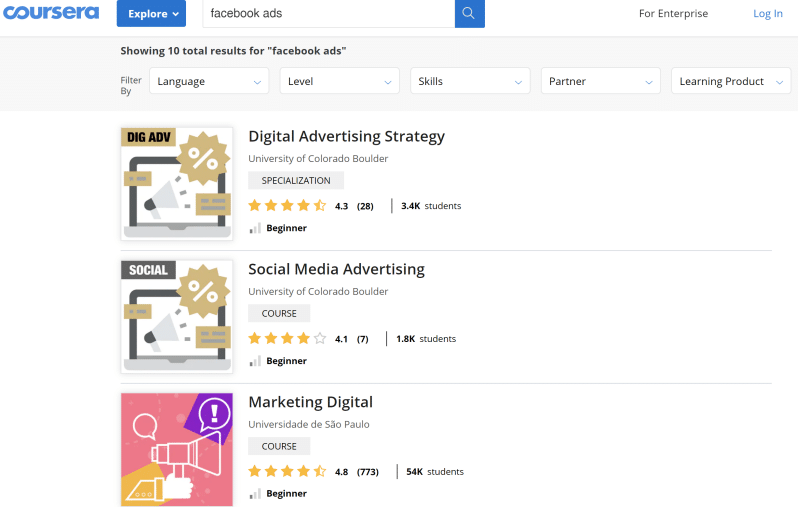Click the star rating for Marketing Digital
Image resolution: width=798 pixels, height=507 pixels.
(x=287, y=471)
